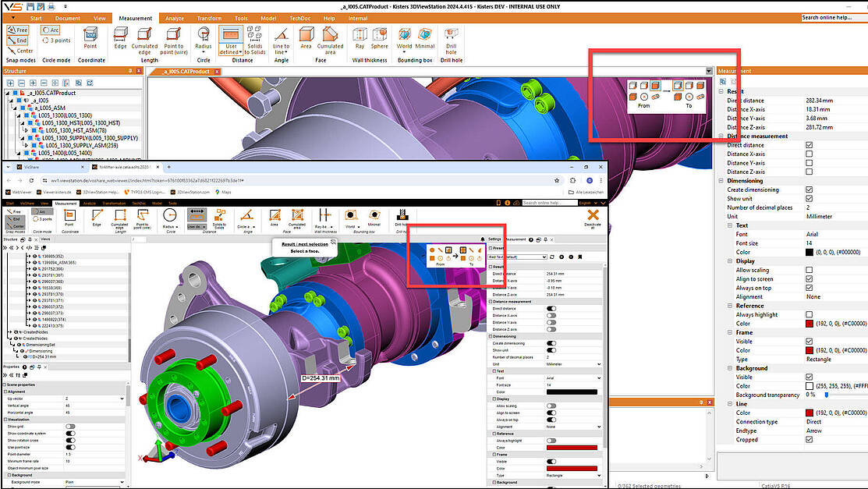
Task: Select the Edge length measurement tool
Action: point(120,37)
